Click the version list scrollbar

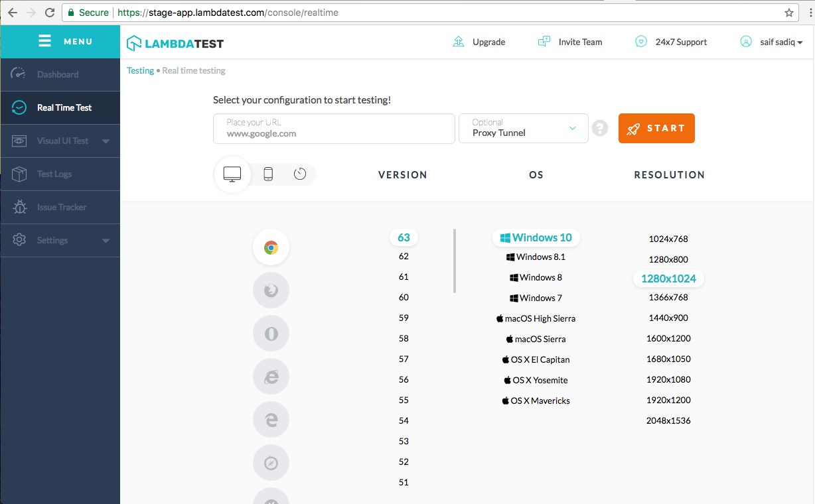(x=455, y=261)
